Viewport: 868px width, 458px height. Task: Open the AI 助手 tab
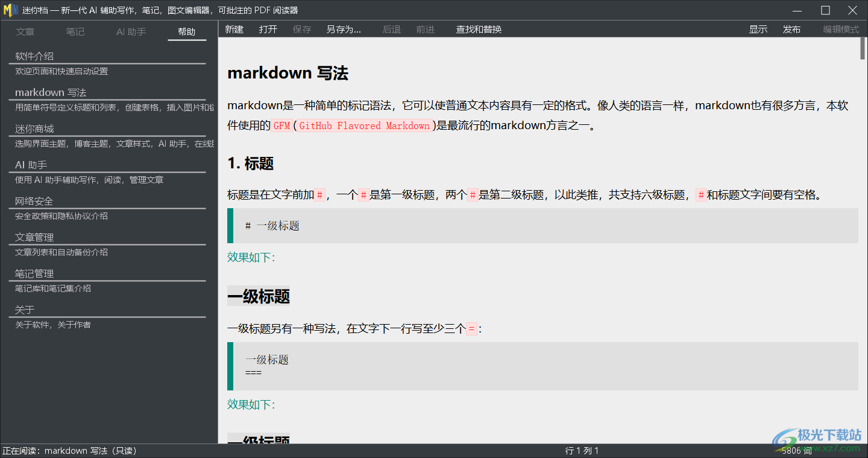tap(131, 31)
